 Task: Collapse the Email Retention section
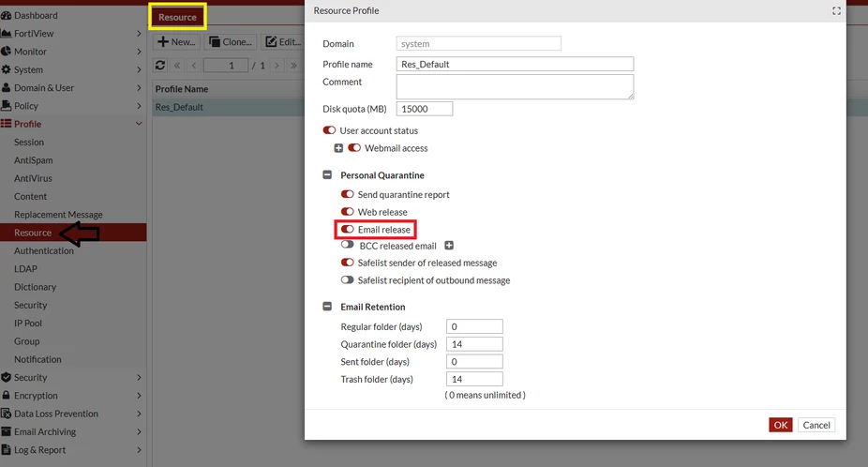point(327,307)
